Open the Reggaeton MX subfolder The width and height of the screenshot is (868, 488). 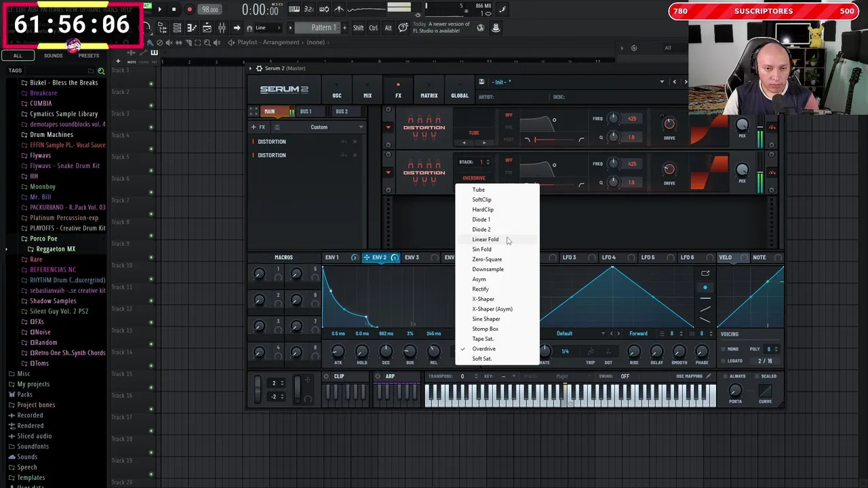(55, 249)
